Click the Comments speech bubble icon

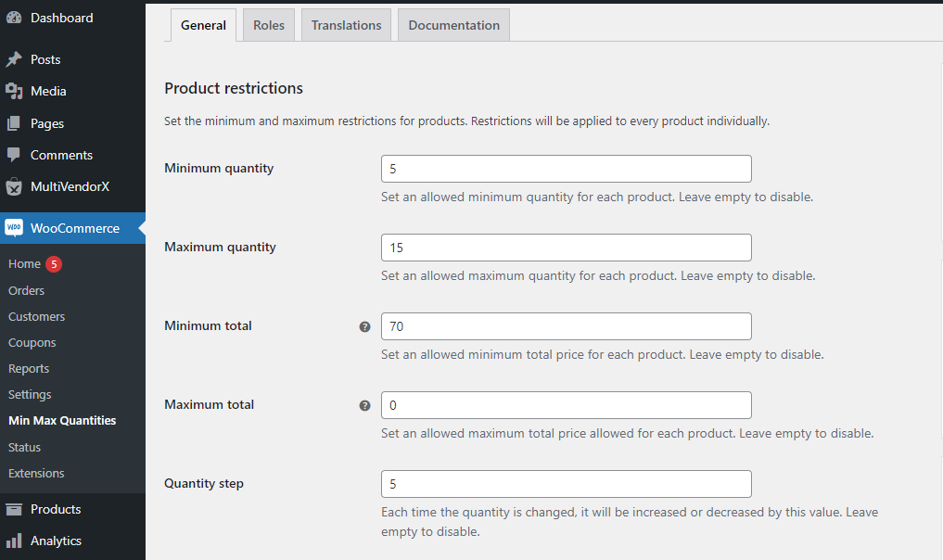14,155
